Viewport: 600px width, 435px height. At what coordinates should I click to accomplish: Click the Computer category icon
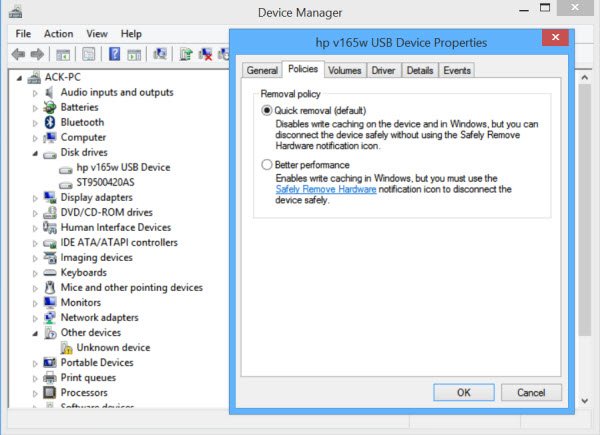pyautogui.click(x=50, y=137)
